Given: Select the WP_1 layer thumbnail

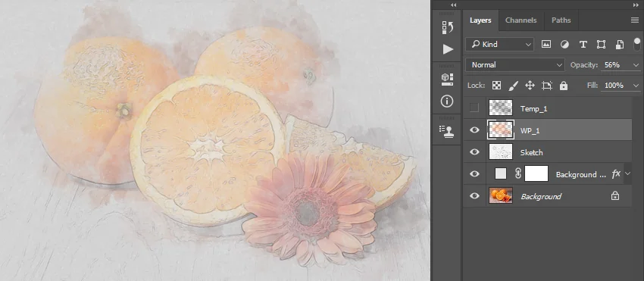Looking at the screenshot, I should pos(501,130).
